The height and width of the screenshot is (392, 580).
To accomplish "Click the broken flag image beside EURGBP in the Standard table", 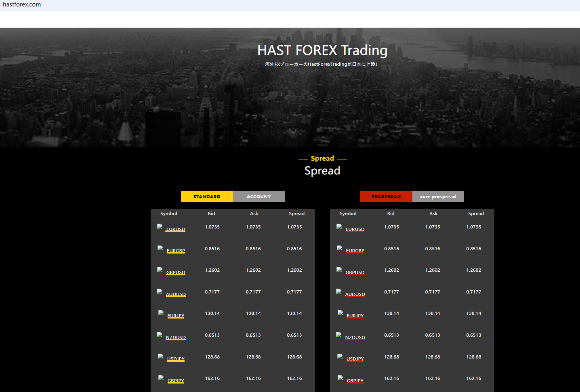I will [160, 248].
